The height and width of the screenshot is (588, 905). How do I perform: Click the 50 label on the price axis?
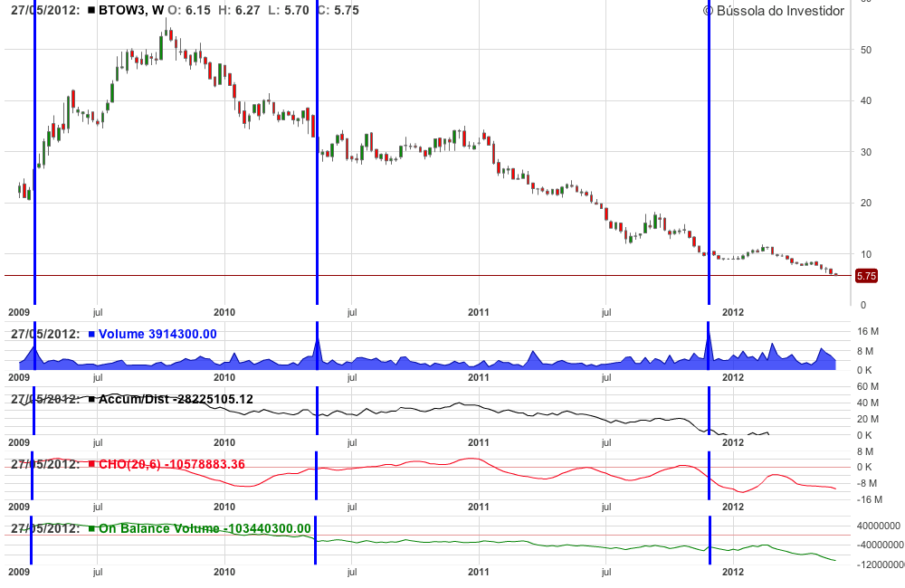click(866, 50)
